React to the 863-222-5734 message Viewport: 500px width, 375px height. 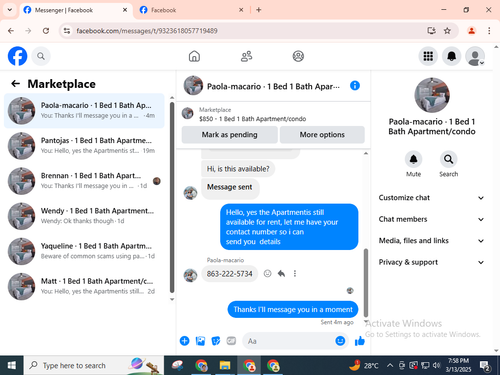pos(267,274)
